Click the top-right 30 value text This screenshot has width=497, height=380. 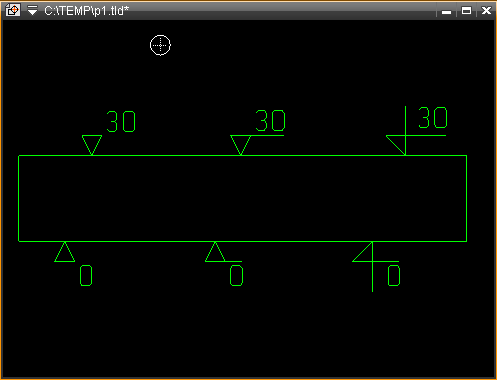click(x=433, y=118)
